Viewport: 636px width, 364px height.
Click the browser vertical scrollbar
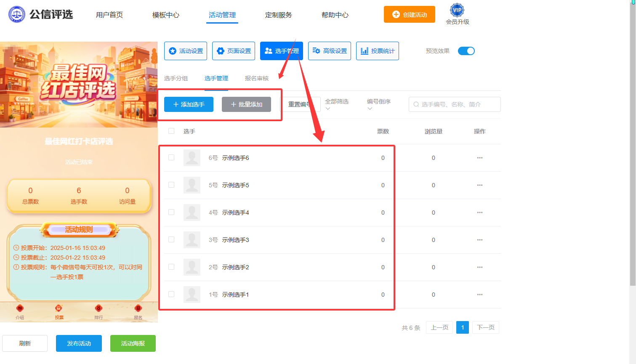coord(633,143)
